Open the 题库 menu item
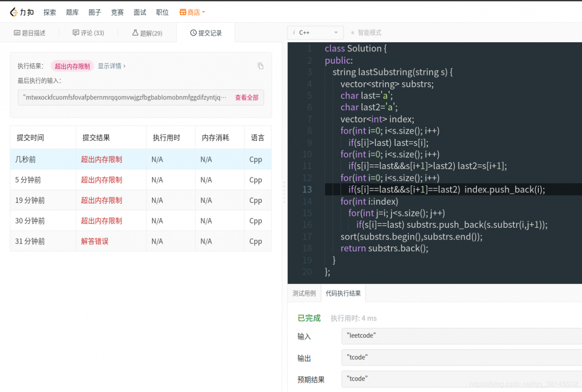 pos(72,12)
